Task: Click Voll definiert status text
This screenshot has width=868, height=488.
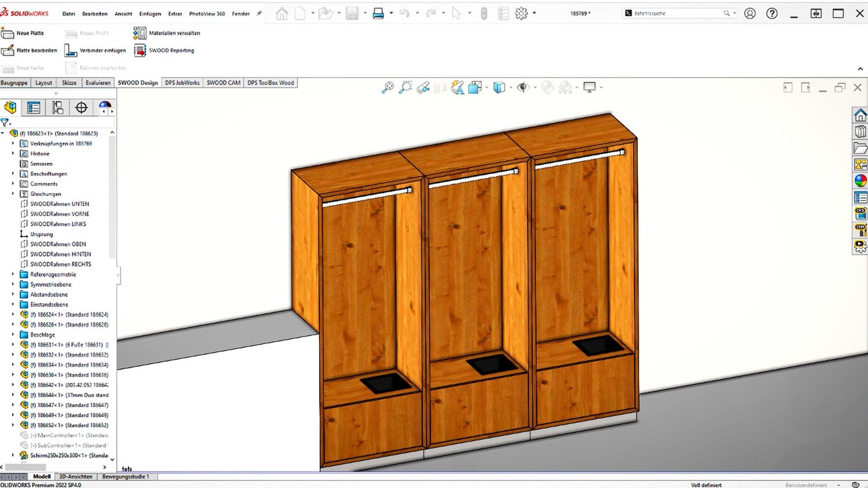Action: point(706,485)
